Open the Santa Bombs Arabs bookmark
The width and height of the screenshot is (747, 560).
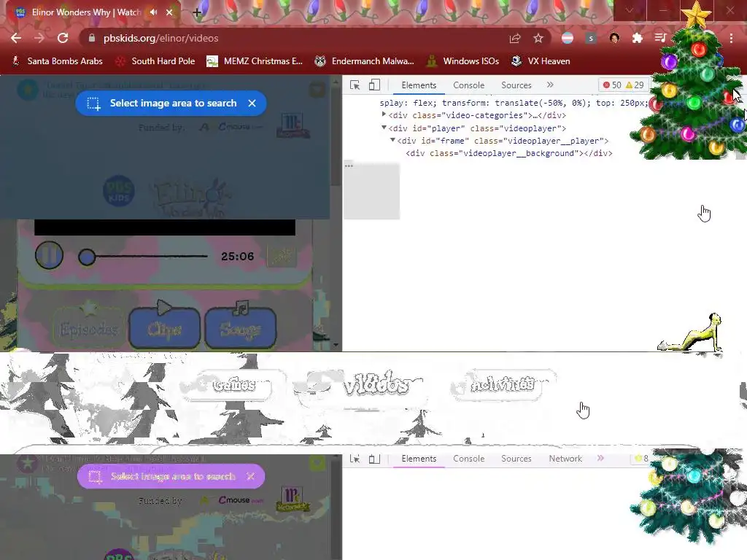pyautogui.click(x=57, y=61)
